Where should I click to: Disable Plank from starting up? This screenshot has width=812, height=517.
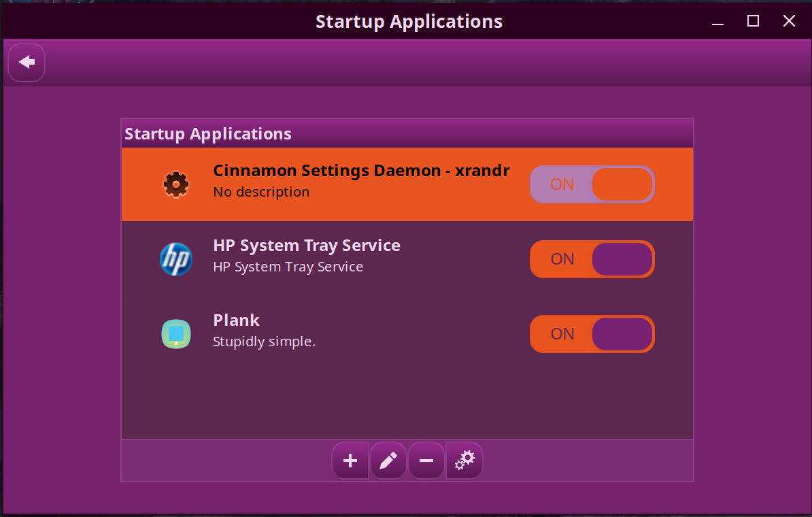click(x=592, y=334)
